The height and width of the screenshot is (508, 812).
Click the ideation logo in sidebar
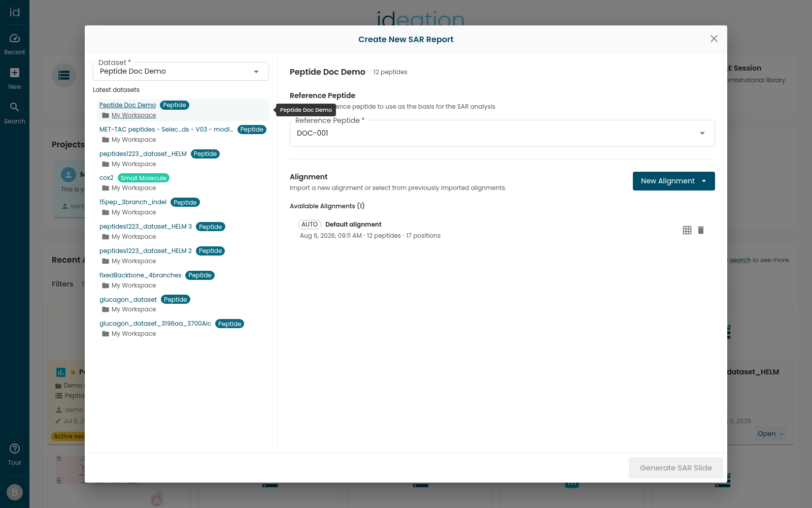click(15, 12)
